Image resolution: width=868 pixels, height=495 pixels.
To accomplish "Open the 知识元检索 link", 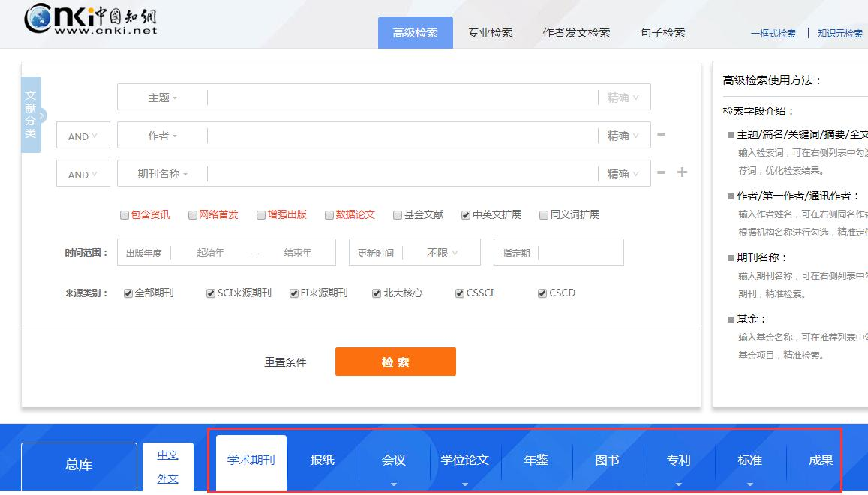I will [839, 34].
